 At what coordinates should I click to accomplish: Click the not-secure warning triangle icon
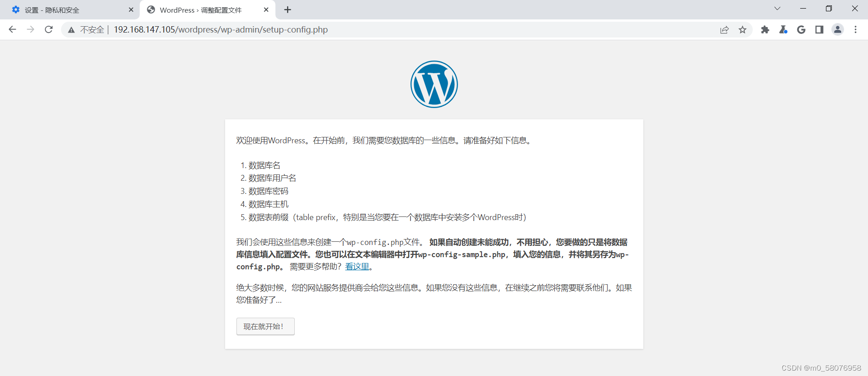click(71, 30)
